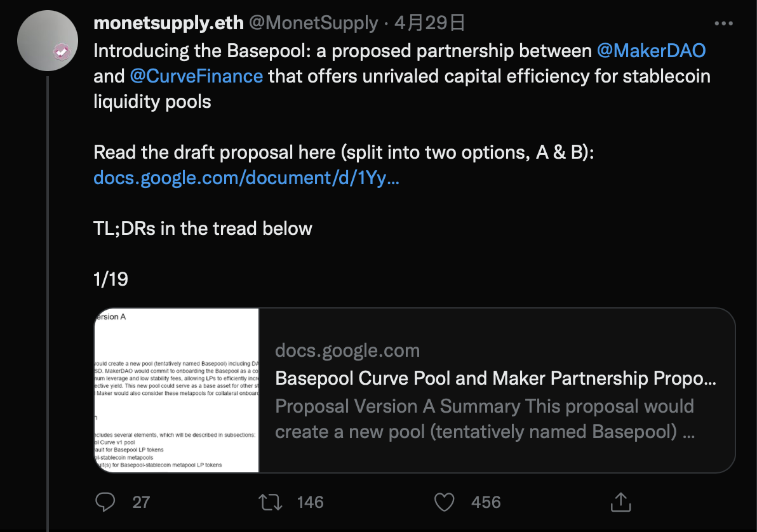Click the 27 replies count
Image resolution: width=757 pixels, height=532 pixels.
(x=141, y=502)
